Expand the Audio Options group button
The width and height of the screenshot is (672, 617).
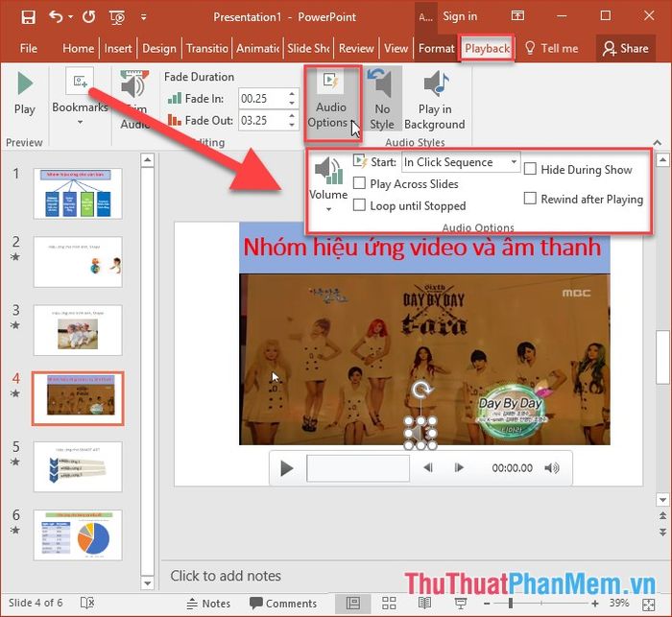tap(332, 103)
